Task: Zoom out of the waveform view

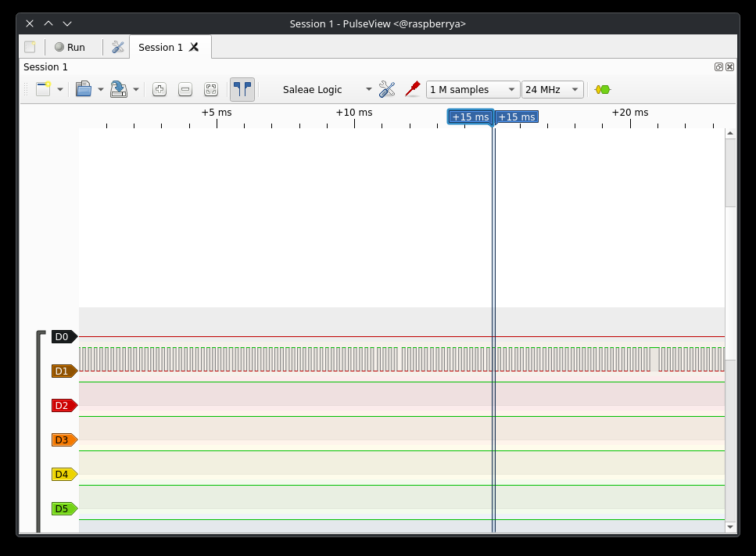Action: [x=185, y=89]
